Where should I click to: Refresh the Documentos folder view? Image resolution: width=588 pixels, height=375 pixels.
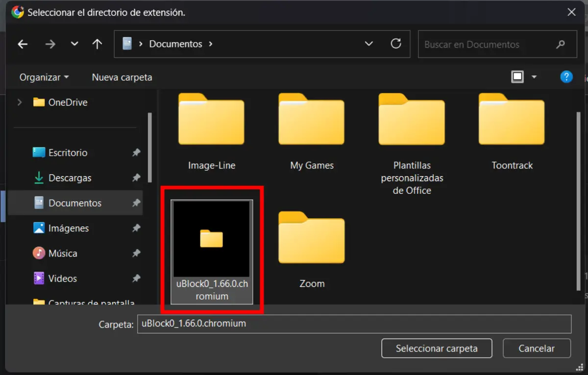click(396, 44)
